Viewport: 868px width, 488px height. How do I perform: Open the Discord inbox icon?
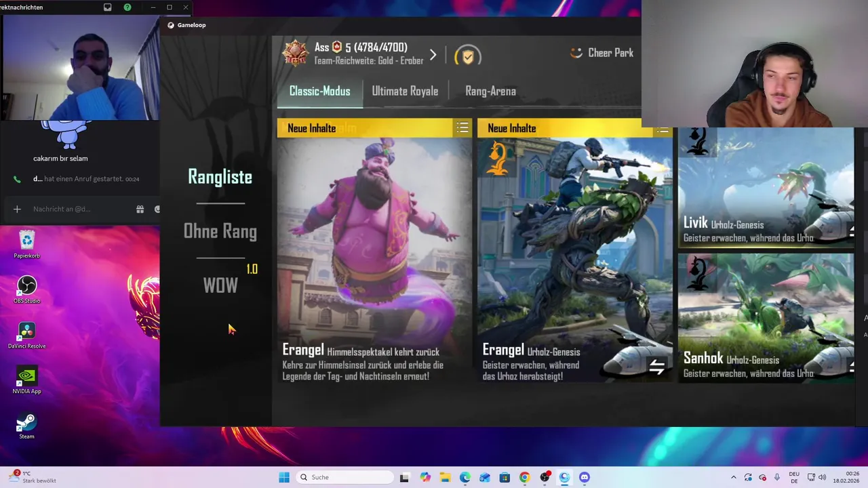(107, 7)
